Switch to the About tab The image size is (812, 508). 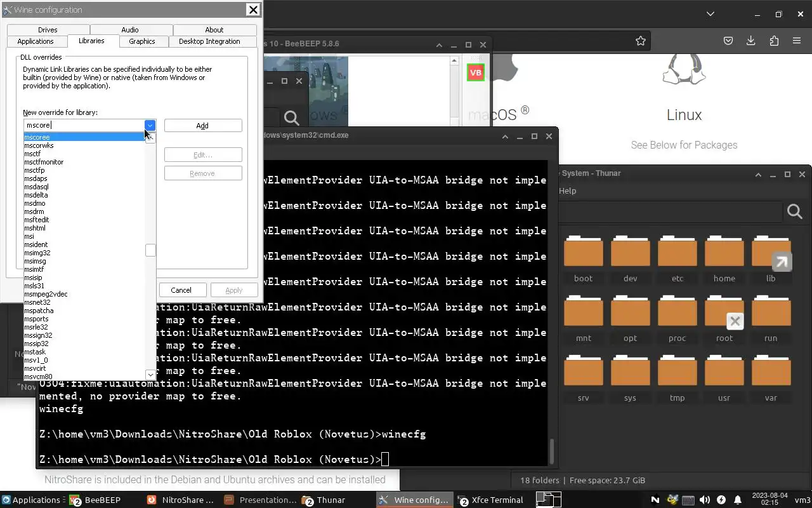(214, 30)
